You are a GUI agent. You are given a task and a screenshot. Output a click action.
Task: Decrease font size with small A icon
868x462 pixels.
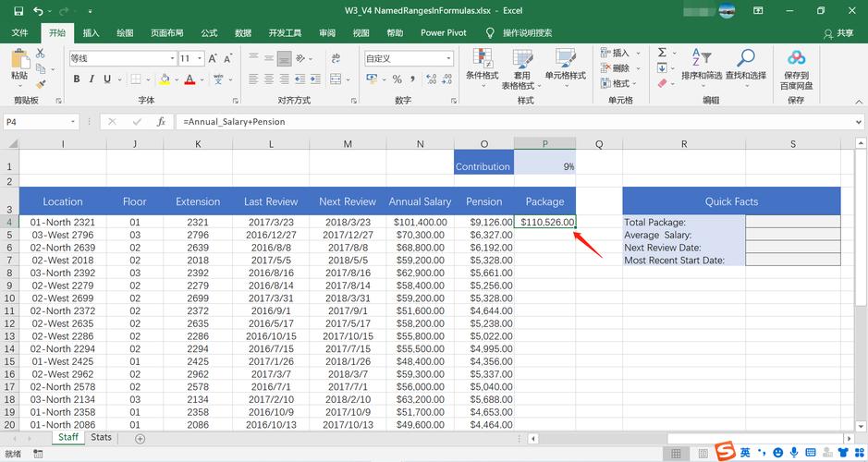[227, 58]
